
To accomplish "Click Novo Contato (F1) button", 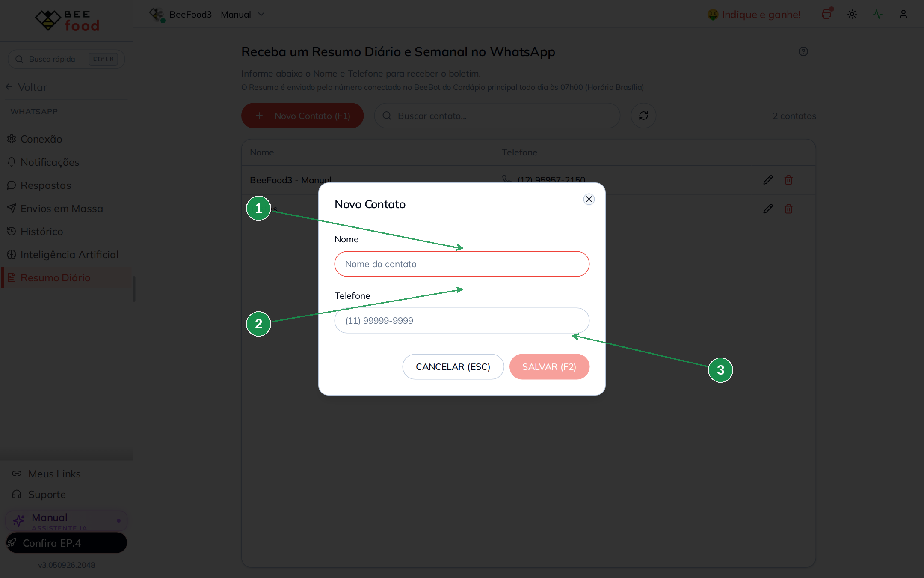I will point(302,116).
